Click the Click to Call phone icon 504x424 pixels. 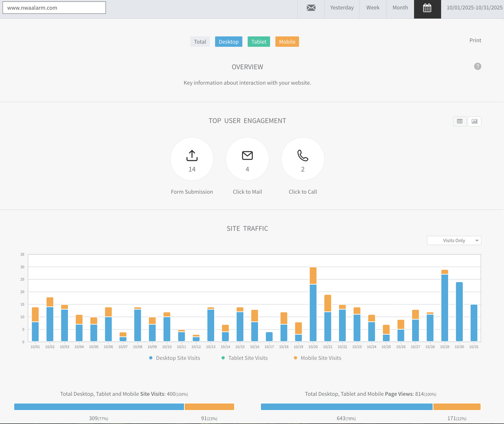pyautogui.click(x=303, y=155)
